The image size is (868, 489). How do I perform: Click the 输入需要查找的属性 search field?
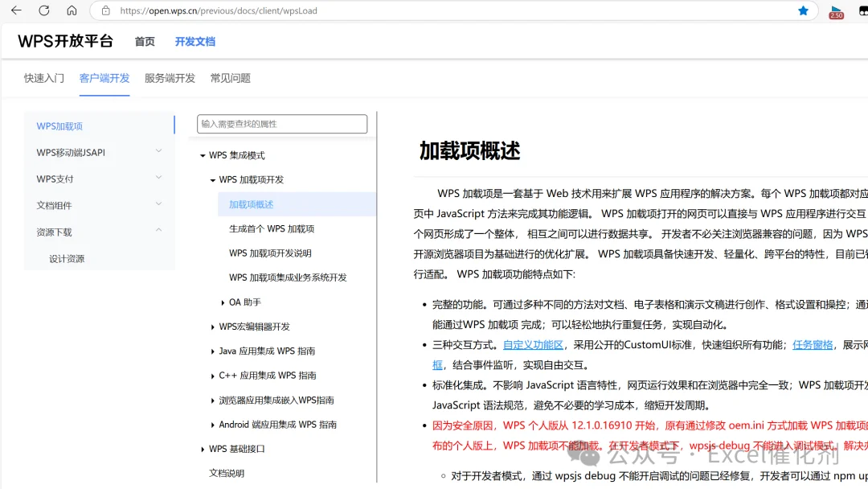tap(282, 124)
